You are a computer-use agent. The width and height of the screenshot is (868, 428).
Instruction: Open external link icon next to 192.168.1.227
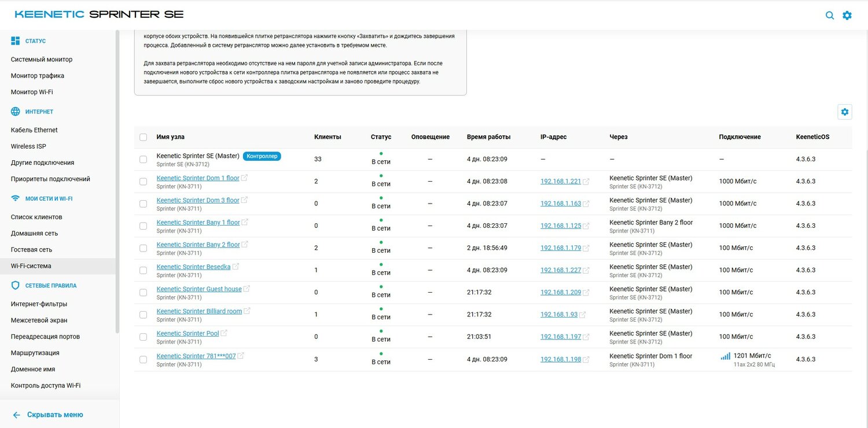tap(586, 270)
